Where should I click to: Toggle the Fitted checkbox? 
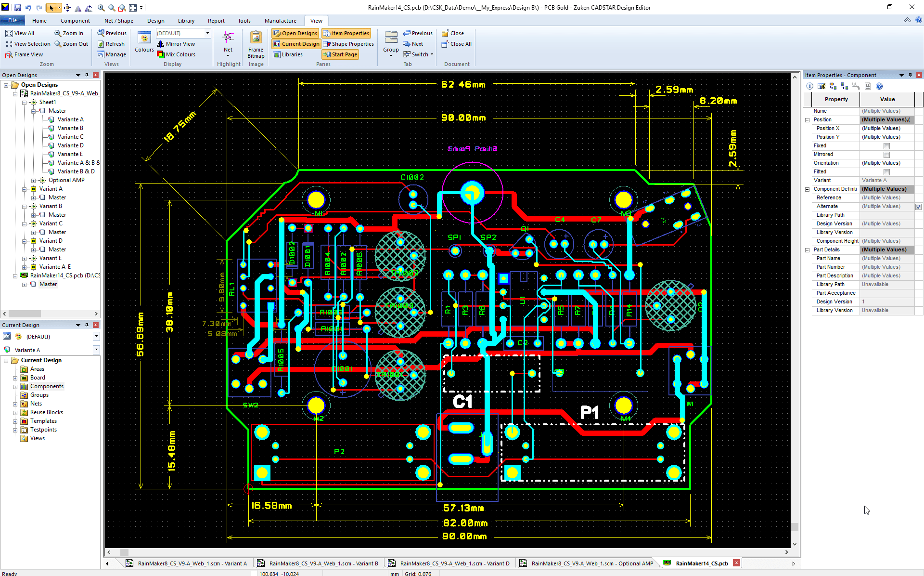(886, 172)
